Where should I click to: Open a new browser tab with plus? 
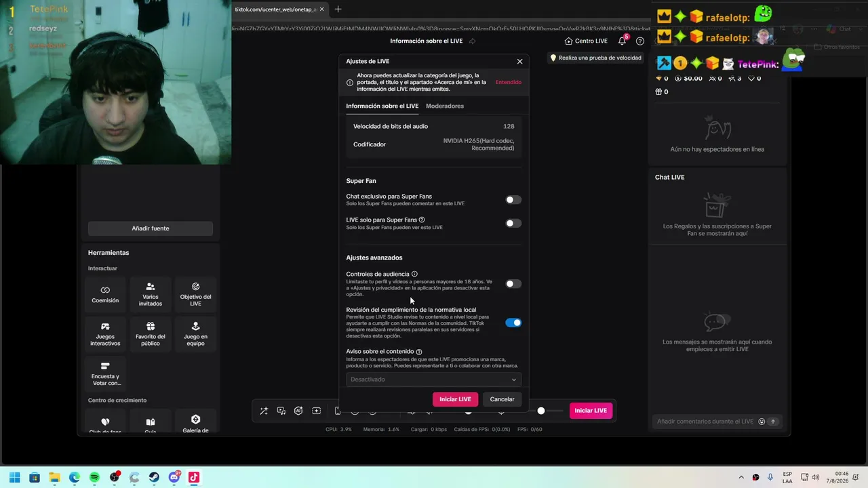(338, 9)
